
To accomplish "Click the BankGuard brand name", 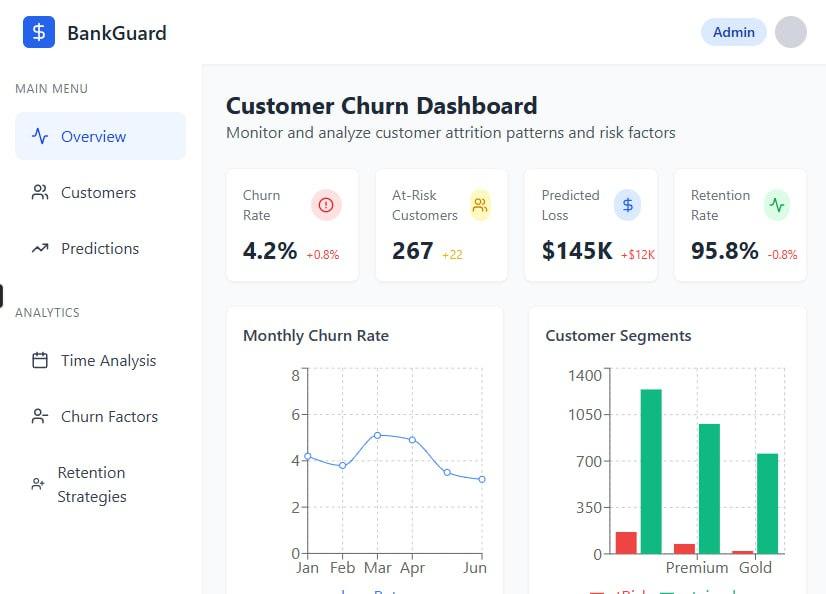I will click(117, 33).
